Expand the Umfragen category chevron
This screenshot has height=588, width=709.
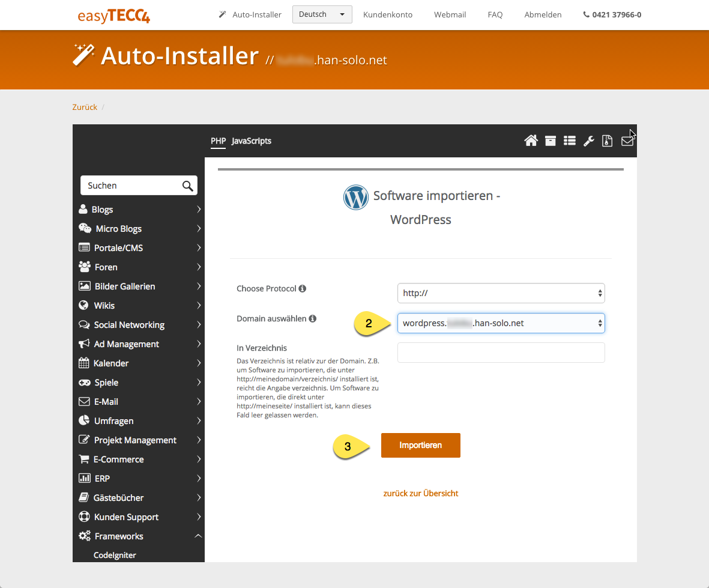199,420
